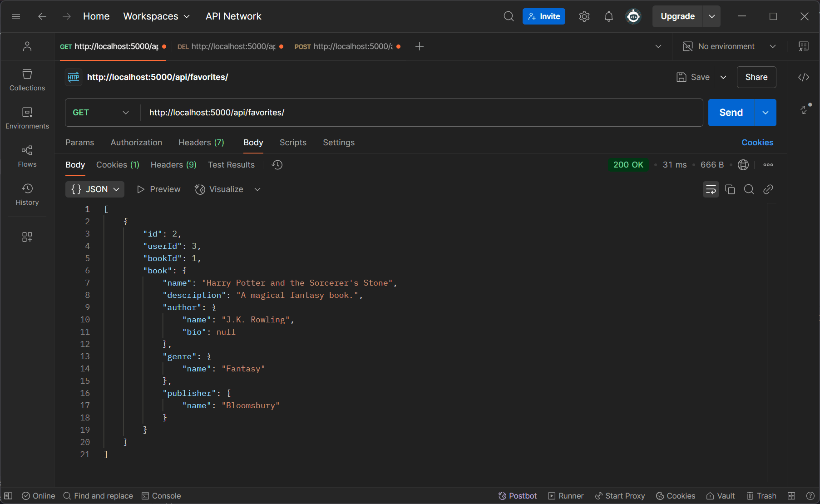Screen dimensions: 820x504
Task: Open environment quick look icon
Action: [x=804, y=46]
